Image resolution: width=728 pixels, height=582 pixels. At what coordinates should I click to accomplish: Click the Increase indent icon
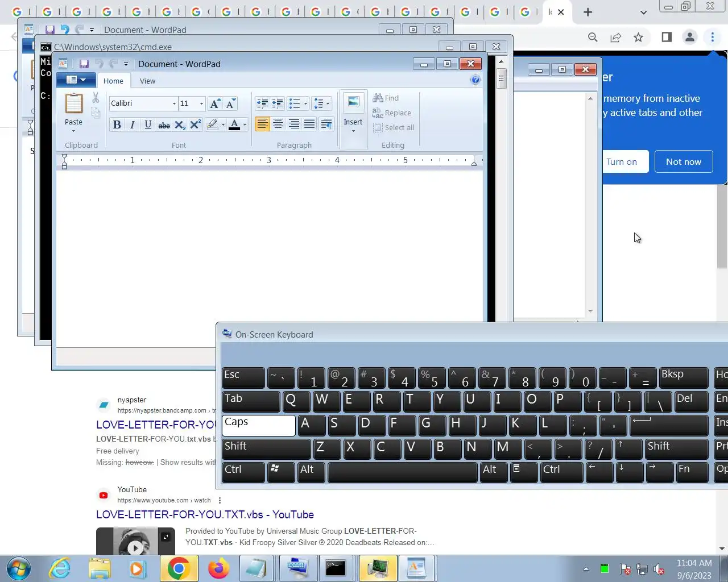click(278, 103)
